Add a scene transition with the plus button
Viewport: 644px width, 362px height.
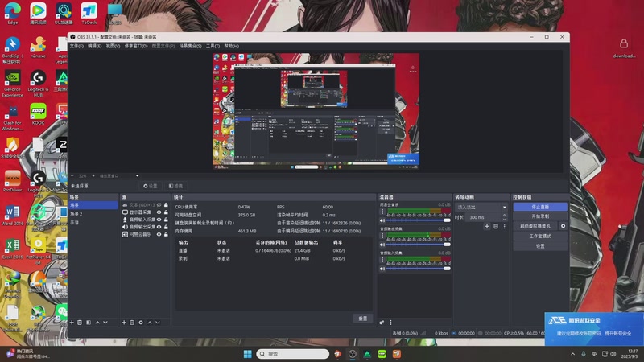[487, 226]
